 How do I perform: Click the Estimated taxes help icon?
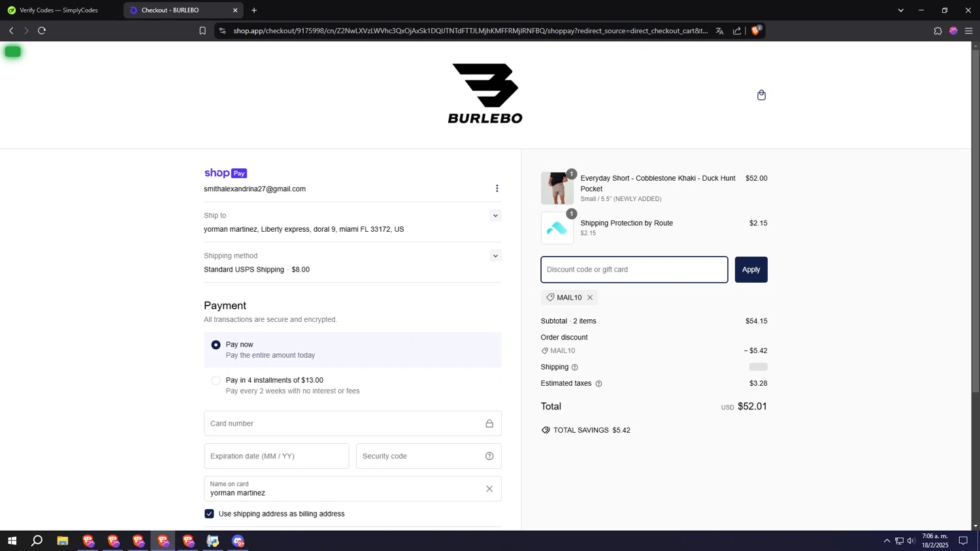(598, 384)
